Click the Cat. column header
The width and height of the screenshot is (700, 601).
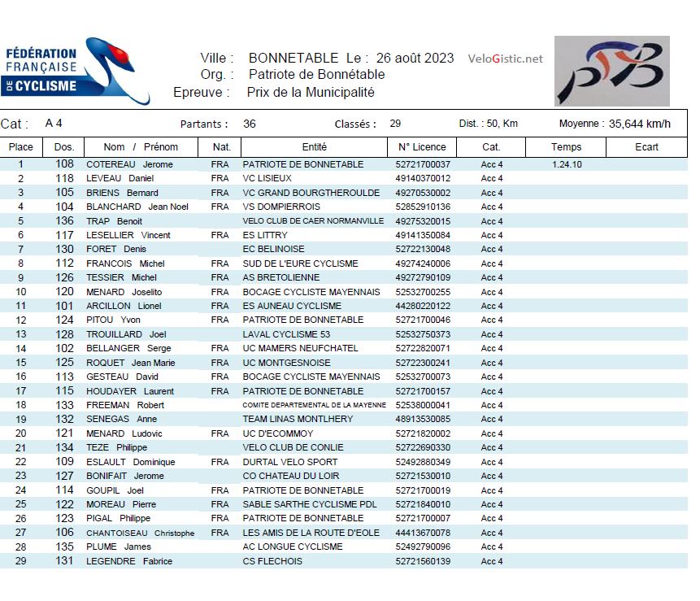pos(491,147)
